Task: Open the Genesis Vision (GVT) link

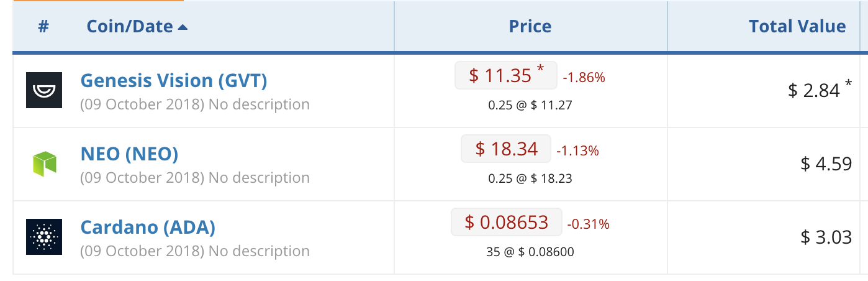Action: (x=173, y=81)
